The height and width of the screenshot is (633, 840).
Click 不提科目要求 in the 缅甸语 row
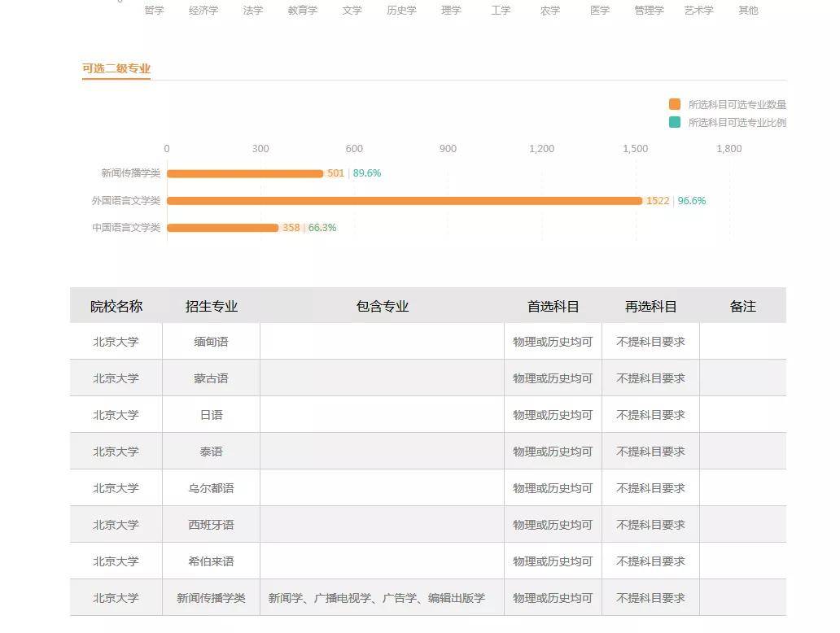point(650,342)
